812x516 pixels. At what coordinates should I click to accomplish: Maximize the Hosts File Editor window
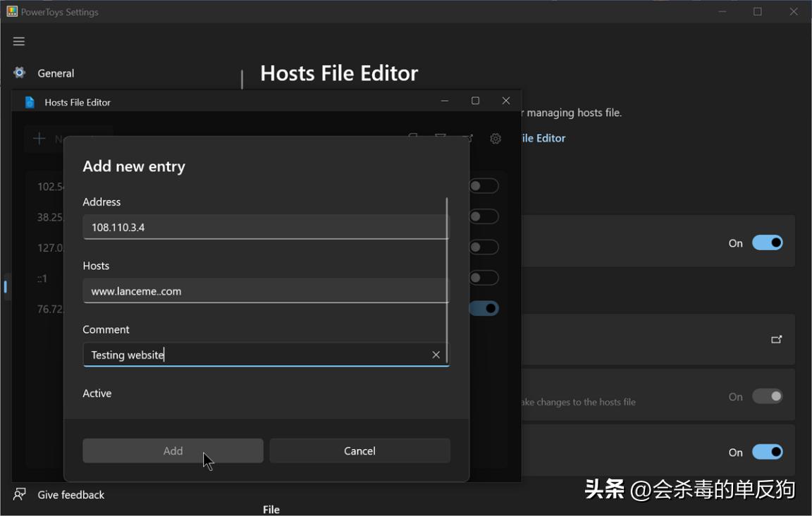click(x=475, y=102)
